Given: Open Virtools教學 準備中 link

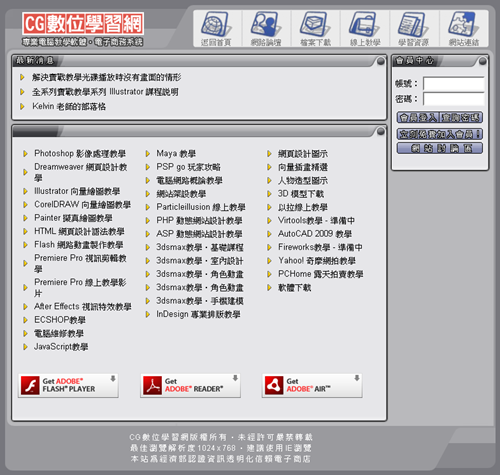Looking at the screenshot, I should click(316, 220).
